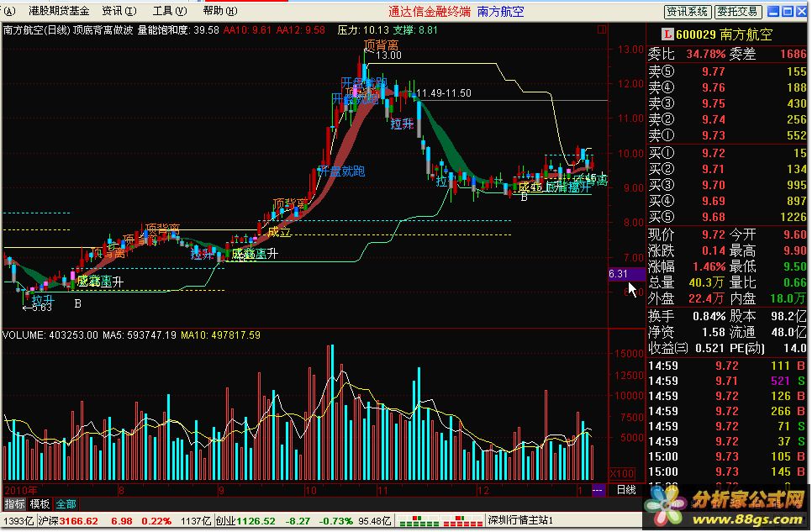Click the 买① 9.72 bid row

(727, 153)
